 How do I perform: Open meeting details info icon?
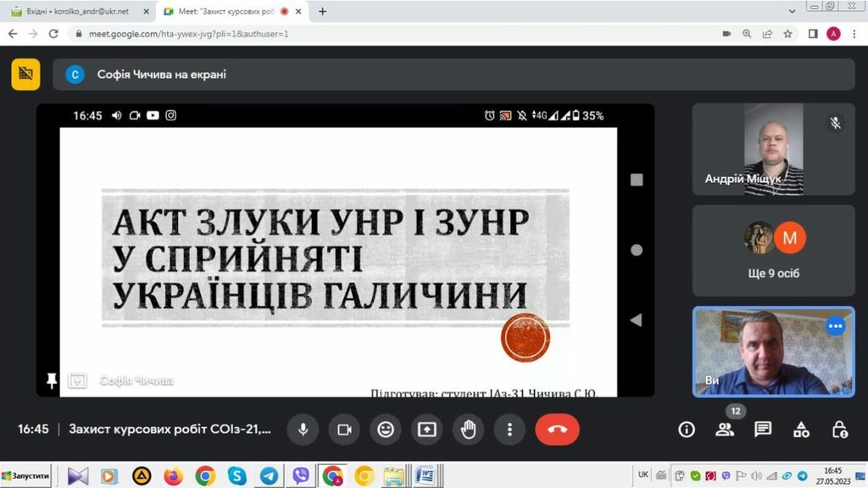pos(687,430)
